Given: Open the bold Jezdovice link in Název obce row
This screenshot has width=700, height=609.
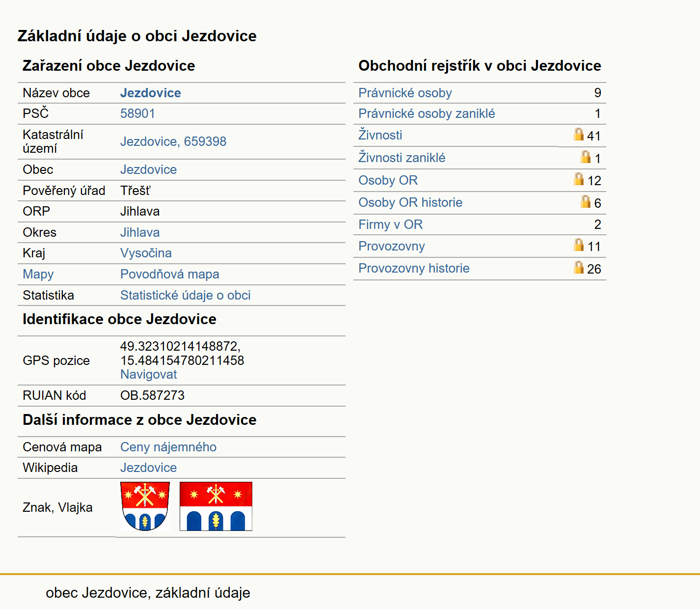Looking at the screenshot, I should point(151,93).
